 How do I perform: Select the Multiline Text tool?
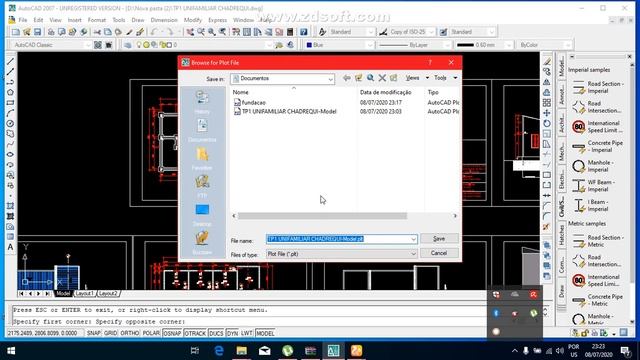pos(10,247)
